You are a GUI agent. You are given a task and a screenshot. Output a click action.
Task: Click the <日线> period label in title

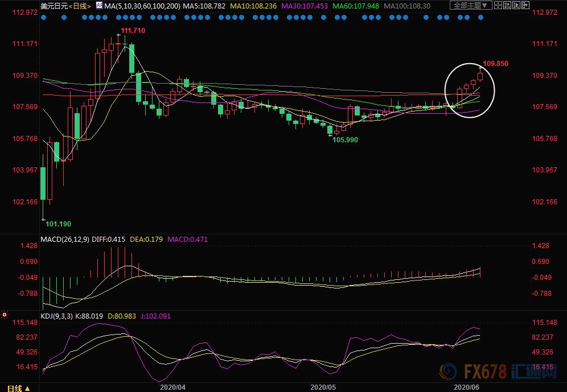[80, 6]
